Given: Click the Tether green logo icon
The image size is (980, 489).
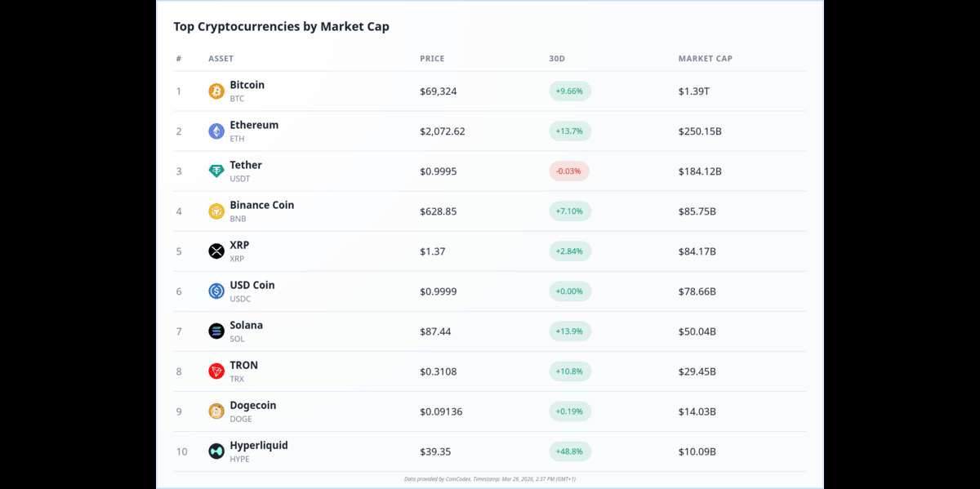Looking at the screenshot, I should (x=216, y=171).
